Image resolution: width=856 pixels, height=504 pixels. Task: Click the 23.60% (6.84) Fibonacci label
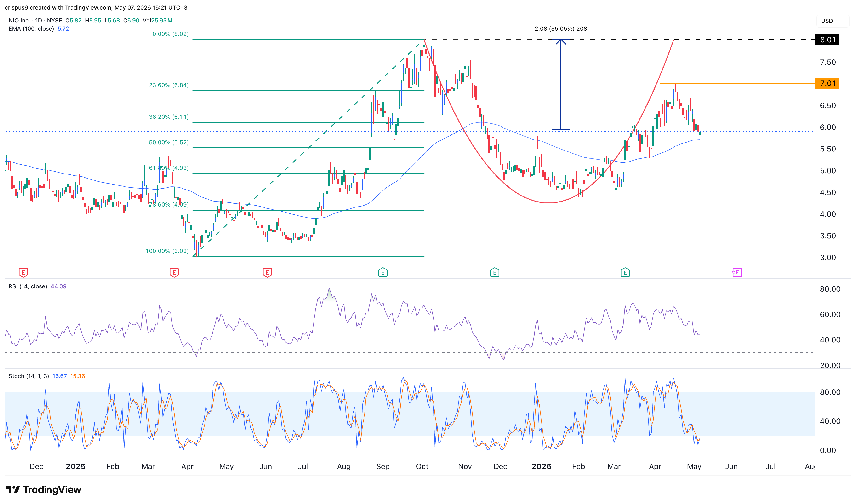[169, 85]
